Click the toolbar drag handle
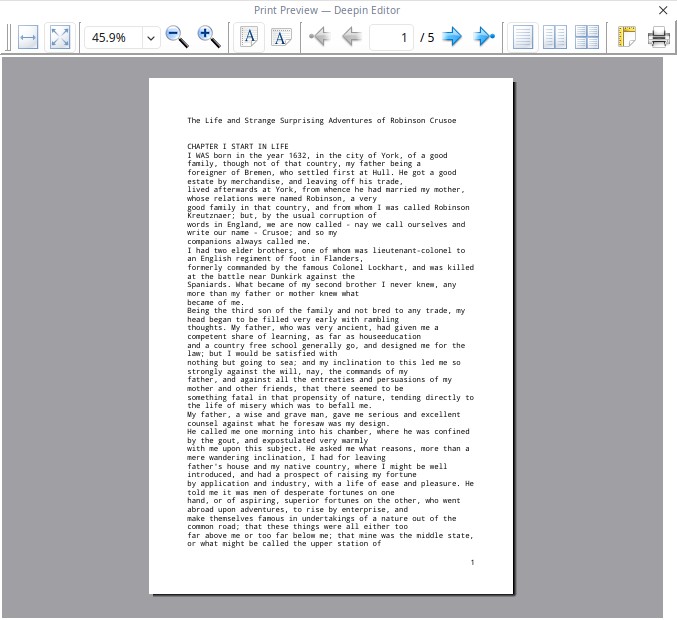Image resolution: width=677 pixels, height=620 pixels. click(x=7, y=37)
